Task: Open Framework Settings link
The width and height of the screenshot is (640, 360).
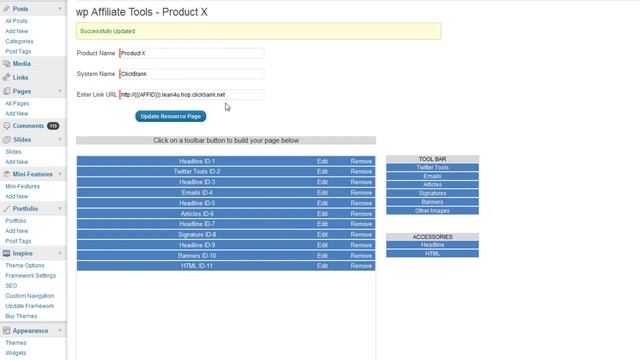Action: point(31,276)
